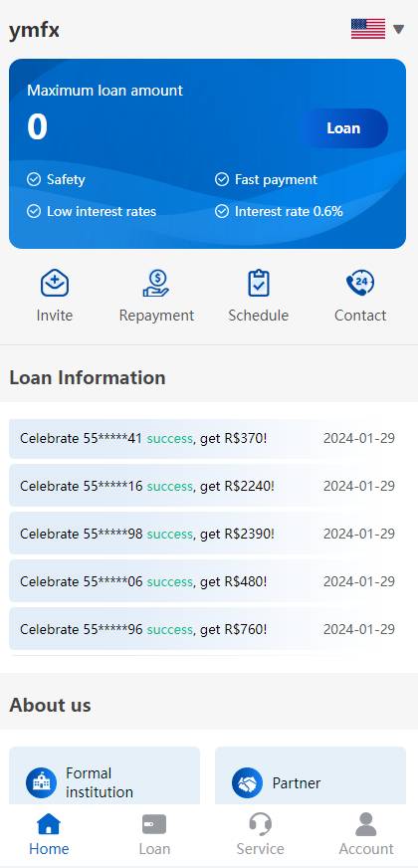Select the Schedule clipboard icon
The height and width of the screenshot is (868, 418).
(258, 284)
